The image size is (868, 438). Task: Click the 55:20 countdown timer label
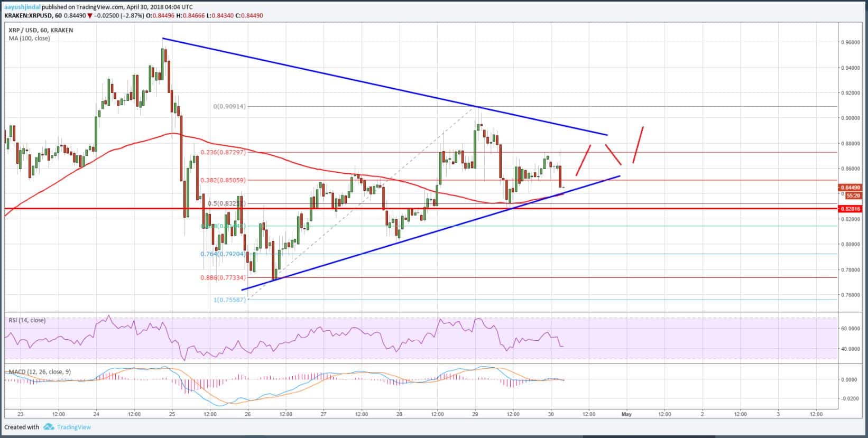coord(852,195)
